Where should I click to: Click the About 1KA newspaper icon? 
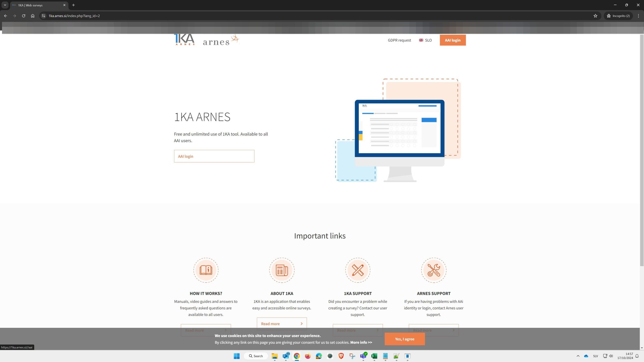click(x=282, y=270)
